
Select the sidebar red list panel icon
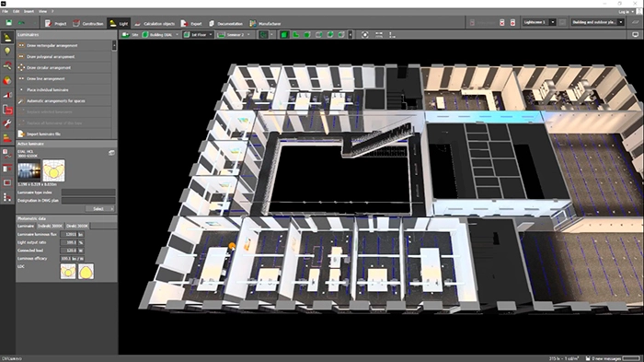click(7, 169)
